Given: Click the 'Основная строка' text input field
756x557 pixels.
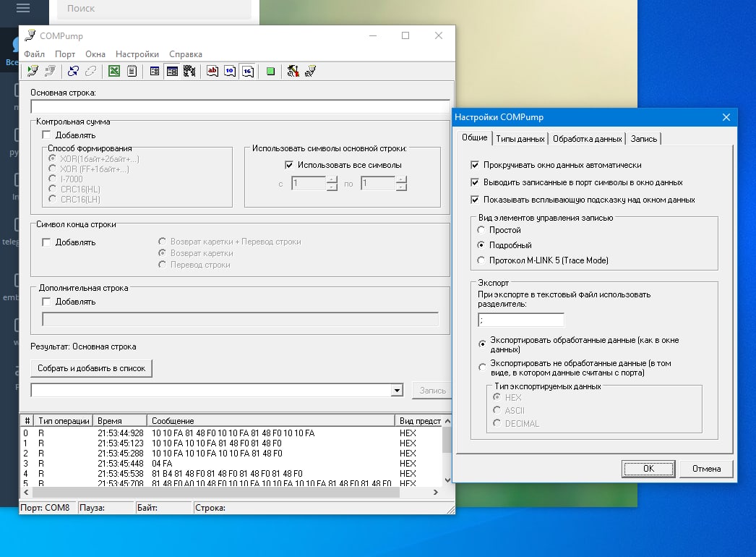Looking at the screenshot, I should pos(240,107).
